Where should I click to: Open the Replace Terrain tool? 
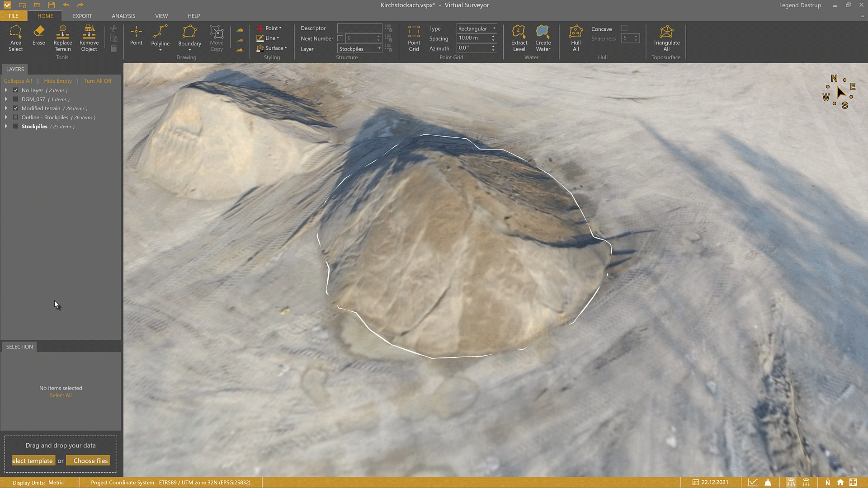point(62,38)
